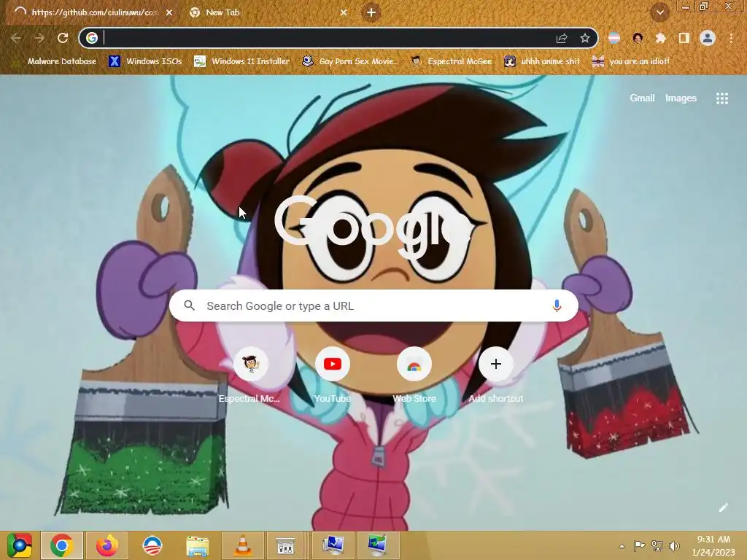This screenshot has height=560, width=747.
Task: Open the trans flag striped extension
Action: click(x=614, y=38)
